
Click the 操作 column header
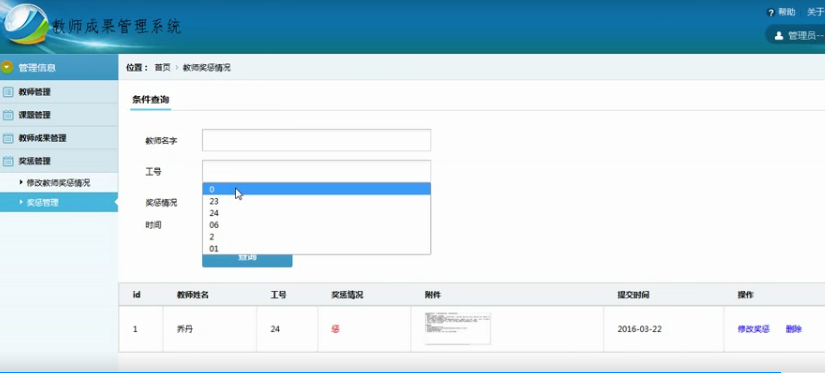pyautogui.click(x=746, y=295)
